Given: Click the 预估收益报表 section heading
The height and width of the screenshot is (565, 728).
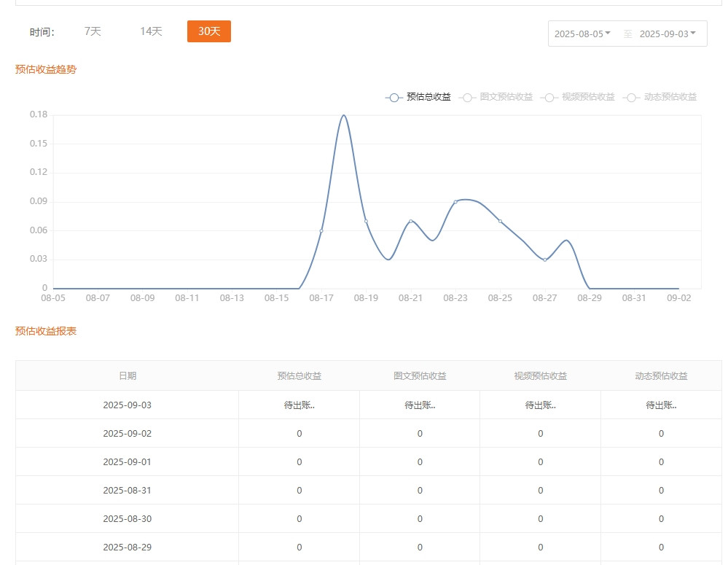Looking at the screenshot, I should click(45, 331).
